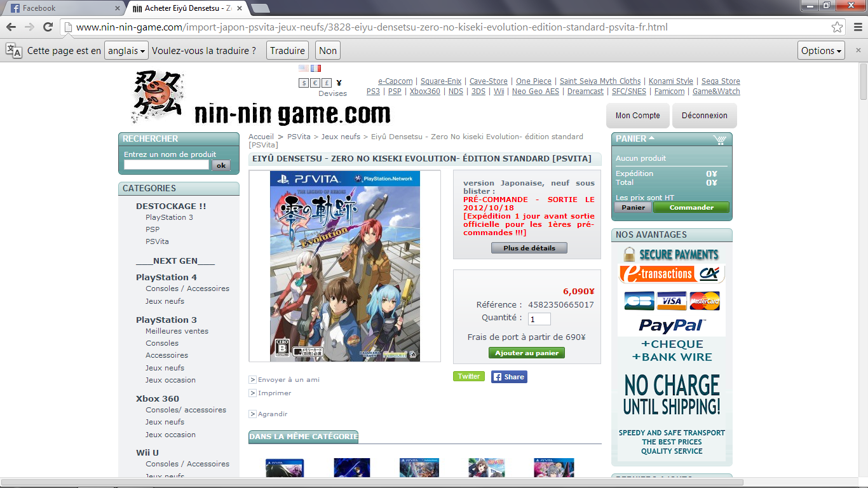Select the yen currency symbol
This screenshot has height=488, width=868.
coord(339,83)
